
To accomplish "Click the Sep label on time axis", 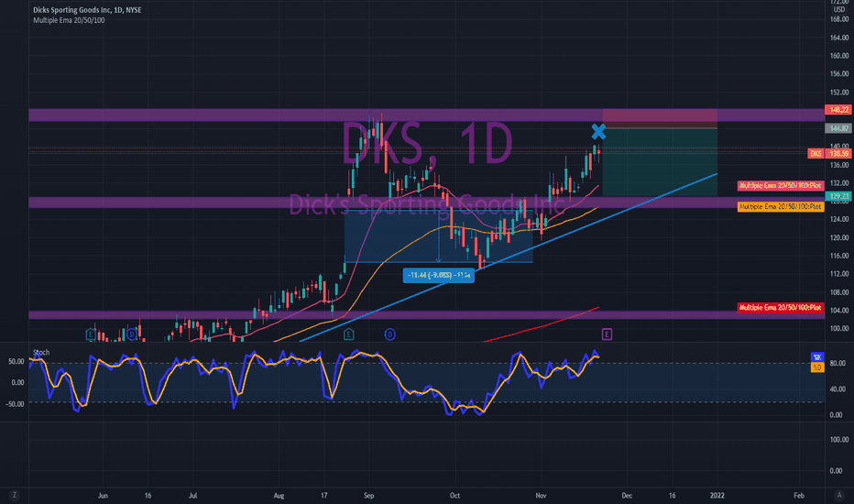I will click(368, 495).
